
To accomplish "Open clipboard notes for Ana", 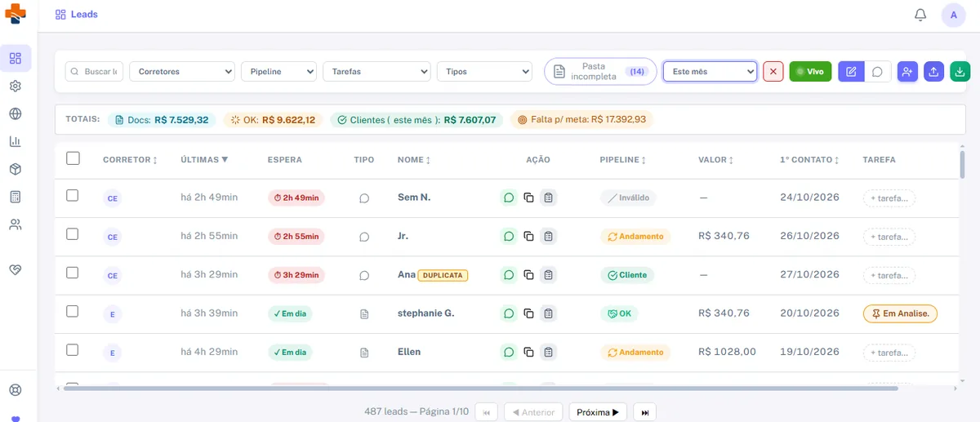I will [549, 275].
